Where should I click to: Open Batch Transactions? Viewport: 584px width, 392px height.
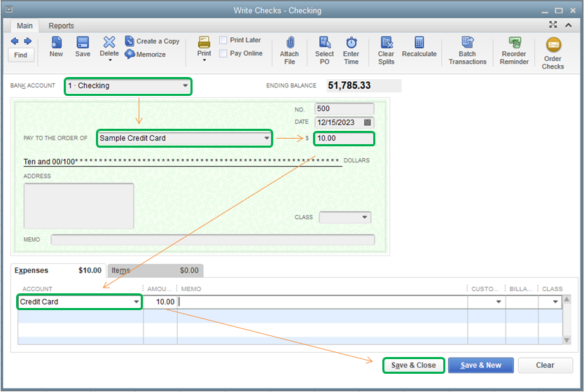pyautogui.click(x=468, y=50)
